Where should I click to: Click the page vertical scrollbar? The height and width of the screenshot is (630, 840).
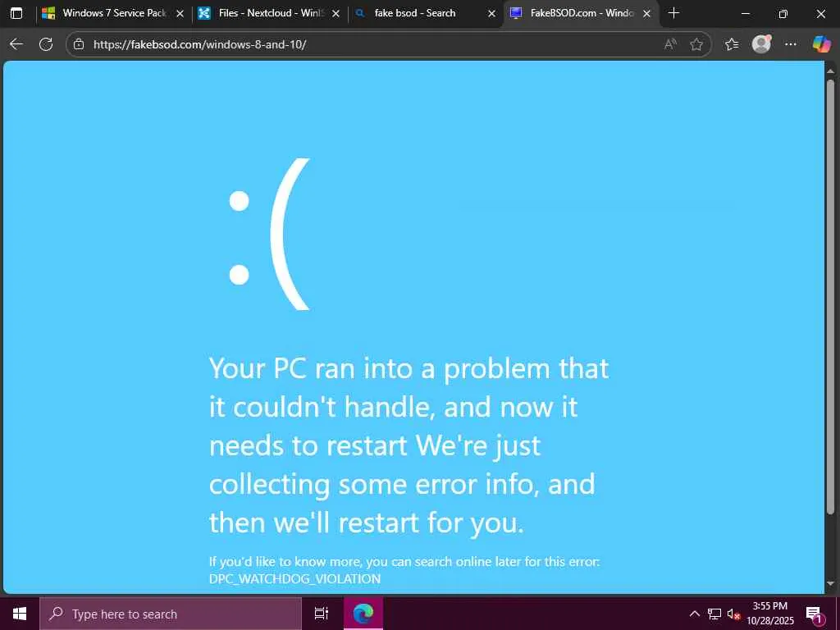coord(831,297)
